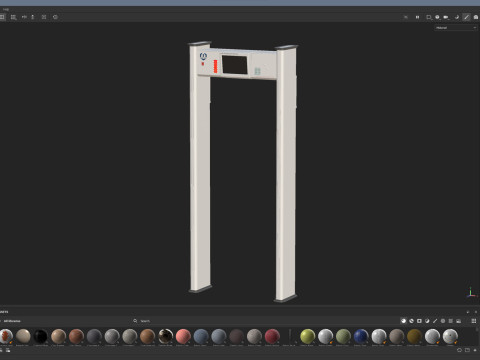Click the faint crossed icon left of the pause button

[406, 17]
